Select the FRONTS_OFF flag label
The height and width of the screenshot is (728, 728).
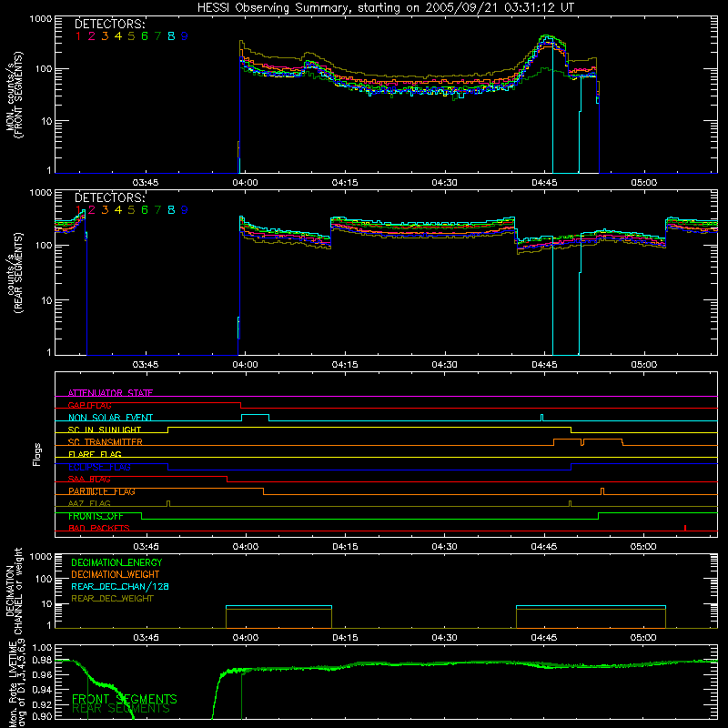click(96, 516)
